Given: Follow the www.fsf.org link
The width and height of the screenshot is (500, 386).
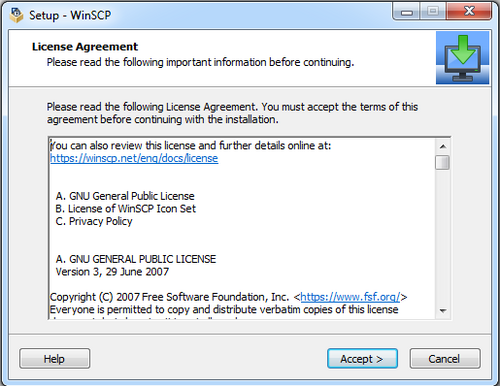Looking at the screenshot, I should (x=350, y=297).
